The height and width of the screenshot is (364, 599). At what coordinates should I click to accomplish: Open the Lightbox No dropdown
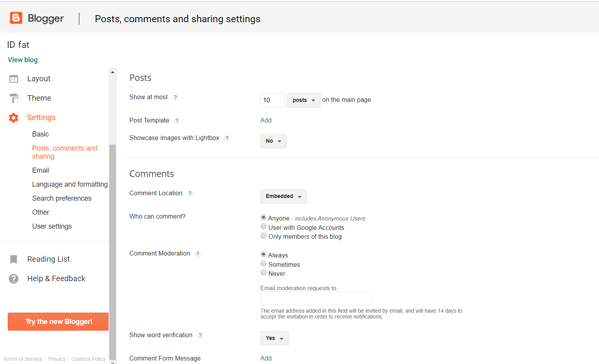pyautogui.click(x=273, y=141)
